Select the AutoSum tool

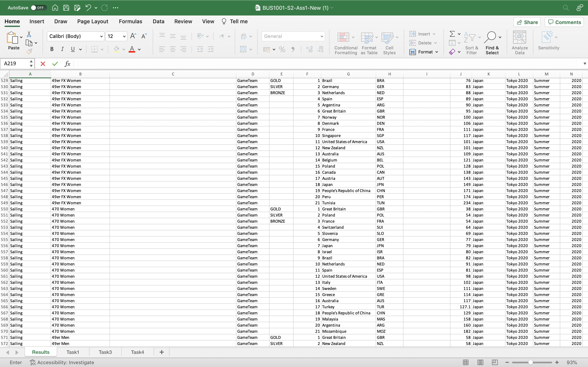pos(453,34)
